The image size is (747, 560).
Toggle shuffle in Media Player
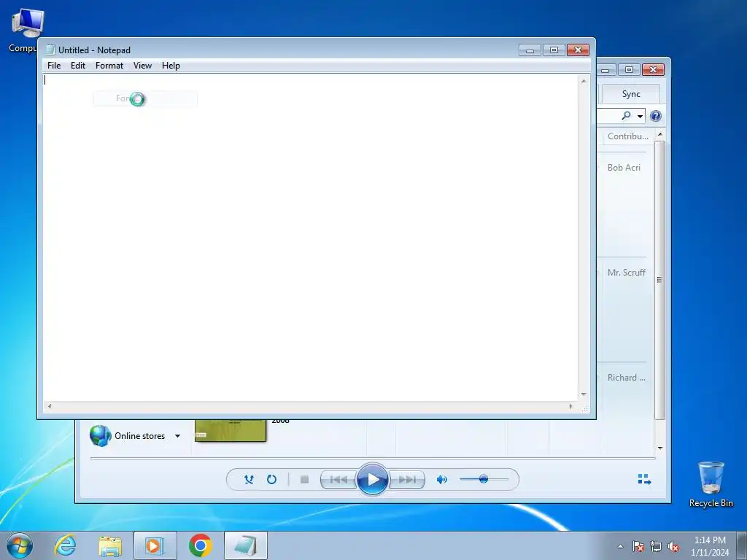(x=249, y=480)
